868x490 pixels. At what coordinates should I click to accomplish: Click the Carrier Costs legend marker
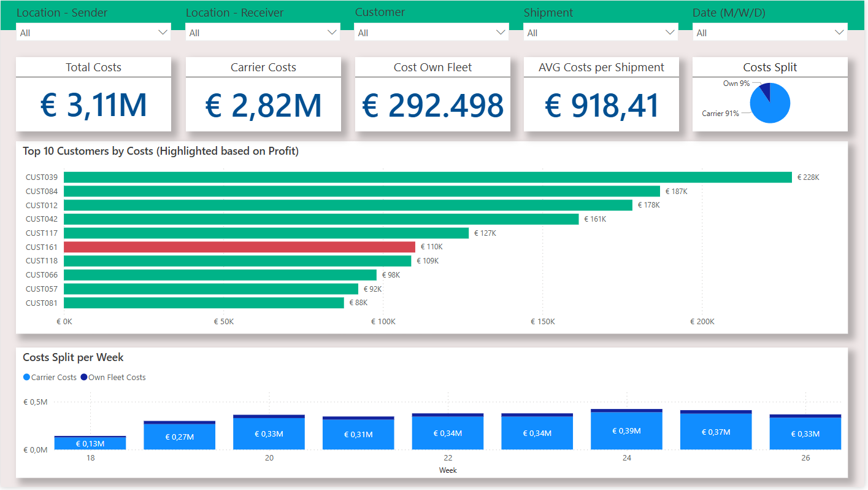[26, 377]
